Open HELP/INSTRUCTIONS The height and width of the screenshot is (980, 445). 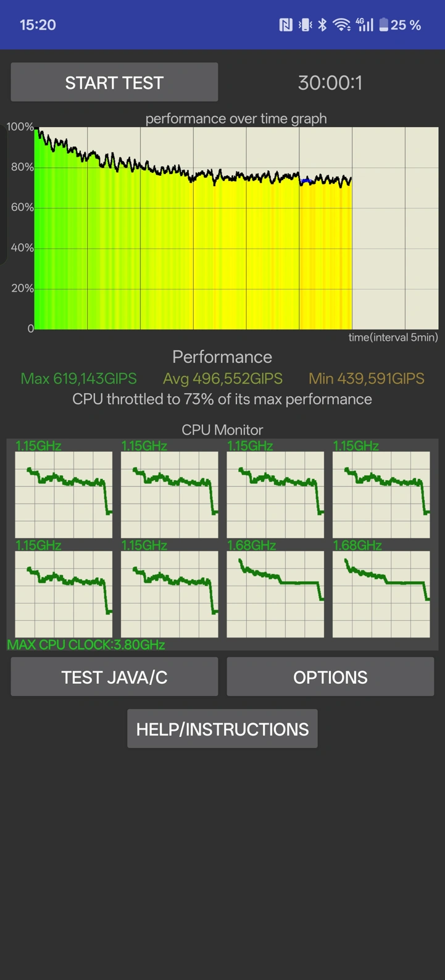pos(222,729)
